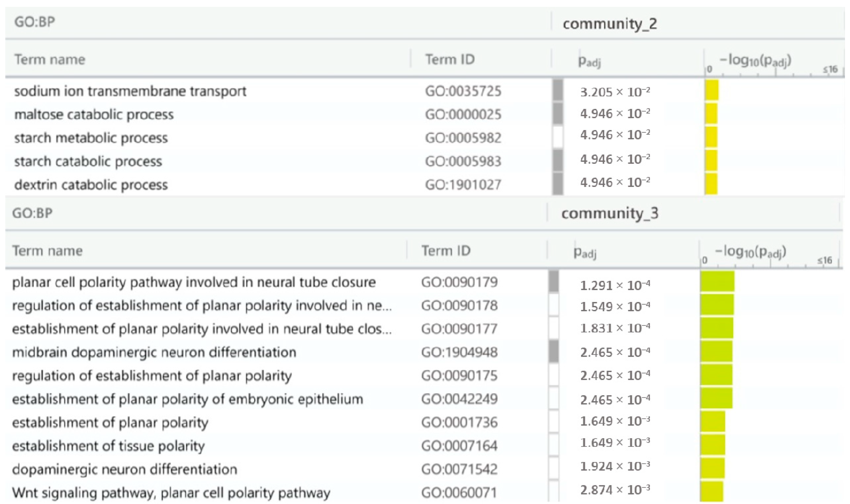Select the GO:BP label above community_3 table

coord(32,213)
